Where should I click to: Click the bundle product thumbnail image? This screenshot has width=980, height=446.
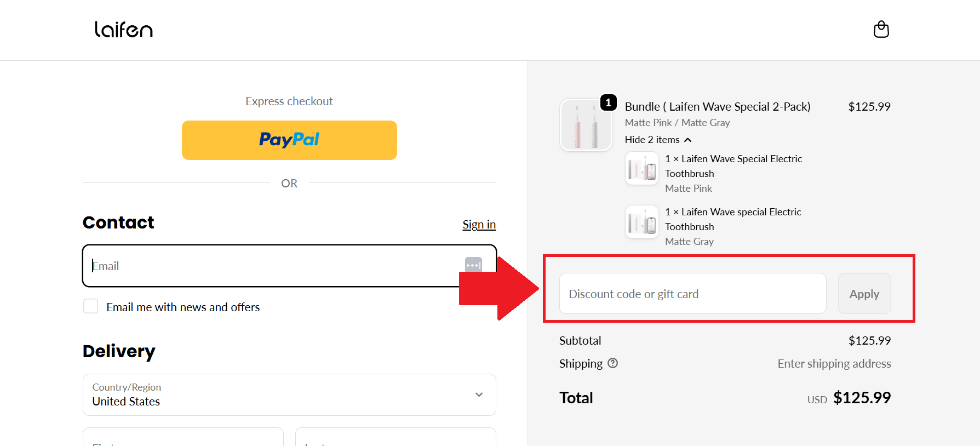click(x=585, y=125)
